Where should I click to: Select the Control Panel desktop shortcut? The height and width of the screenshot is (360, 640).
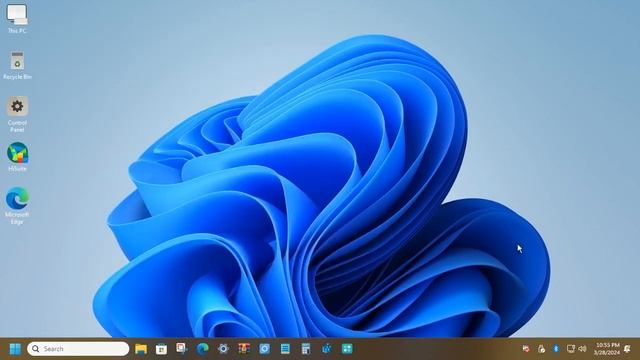[17, 114]
